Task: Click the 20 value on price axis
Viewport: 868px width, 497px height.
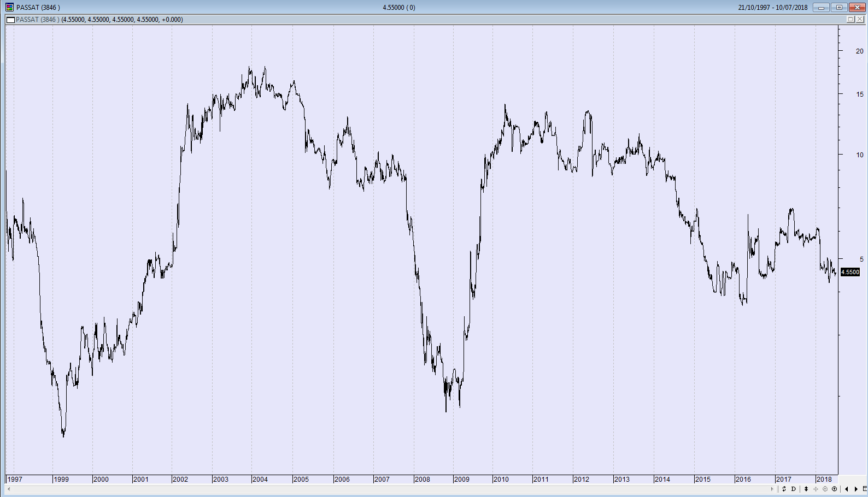Action: pos(859,51)
